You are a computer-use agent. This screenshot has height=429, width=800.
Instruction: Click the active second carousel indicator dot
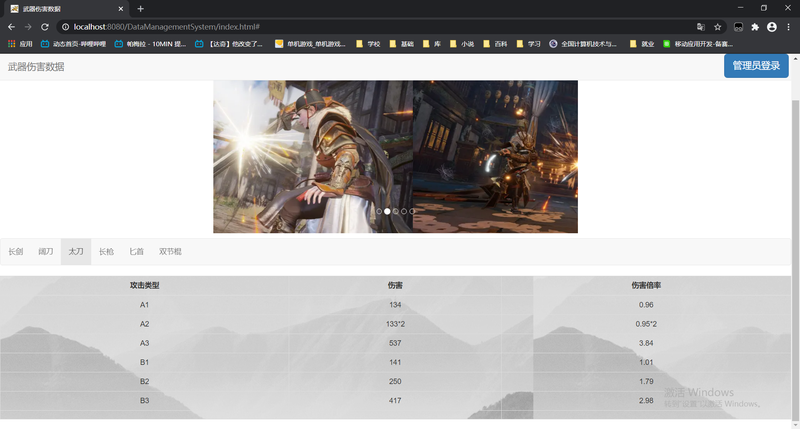click(387, 211)
